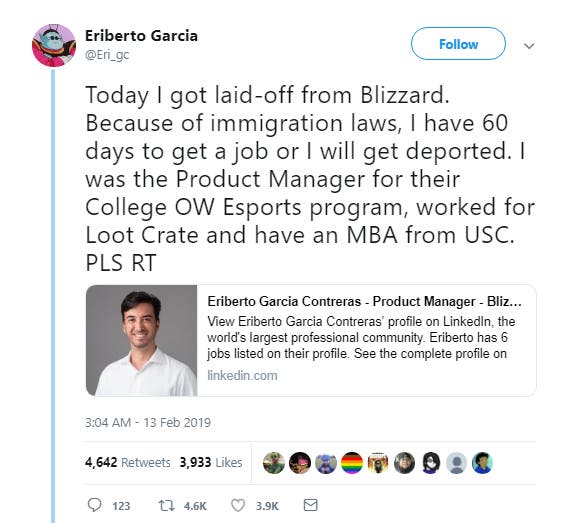Click the Eriberto Garcia display name
The width and height of the screenshot is (570, 523).
point(141,36)
